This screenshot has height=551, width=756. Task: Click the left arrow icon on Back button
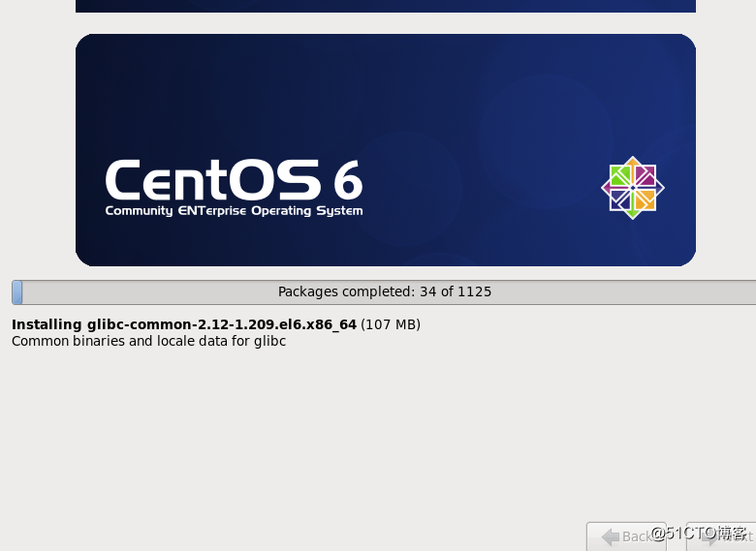click(611, 536)
